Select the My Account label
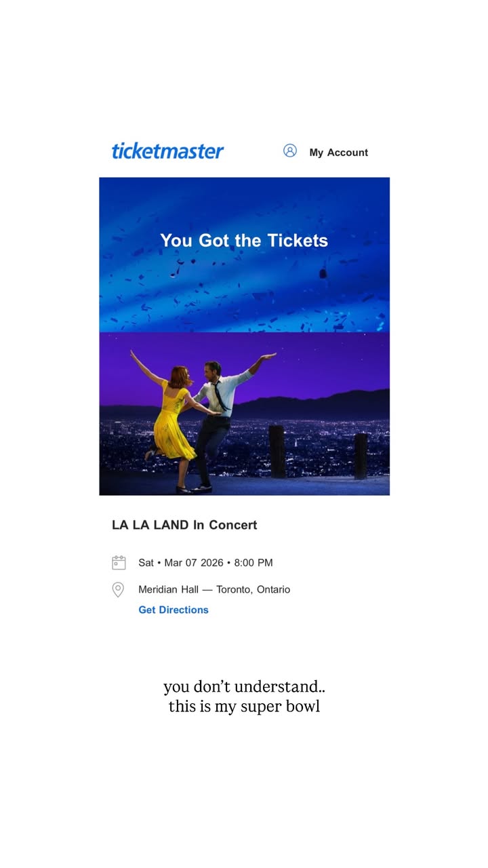Viewport: 488px width, 868px height. tap(339, 153)
